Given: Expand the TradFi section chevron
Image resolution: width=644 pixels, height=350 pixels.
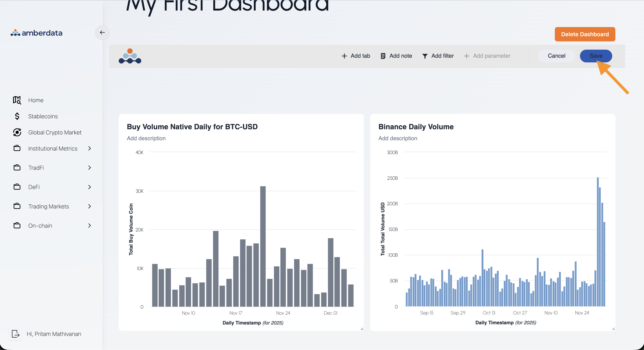Looking at the screenshot, I should pyautogui.click(x=90, y=168).
